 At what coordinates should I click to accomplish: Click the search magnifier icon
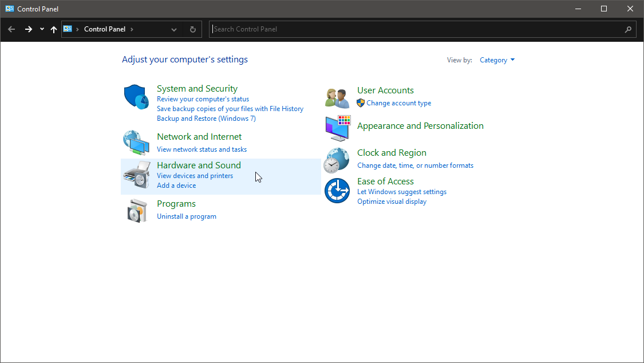click(x=628, y=29)
